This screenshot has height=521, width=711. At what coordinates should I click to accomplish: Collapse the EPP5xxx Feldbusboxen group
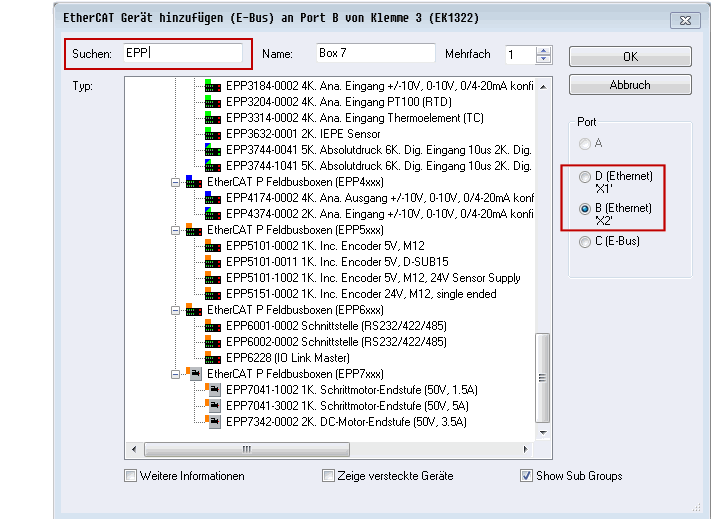pos(175,230)
